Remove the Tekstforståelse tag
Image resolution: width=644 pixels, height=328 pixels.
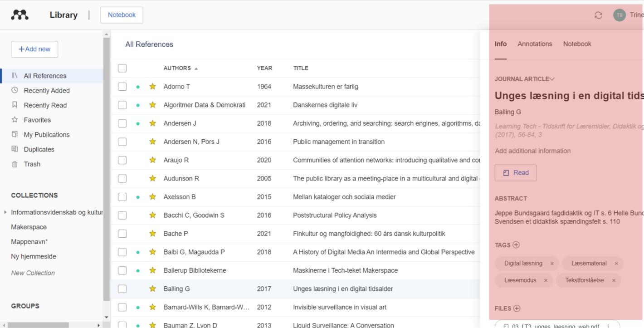pyautogui.click(x=614, y=280)
